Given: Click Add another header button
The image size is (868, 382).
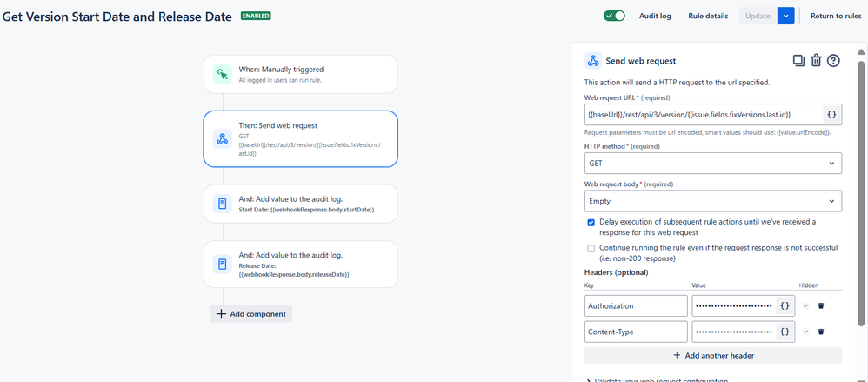Looking at the screenshot, I should pos(713,355).
